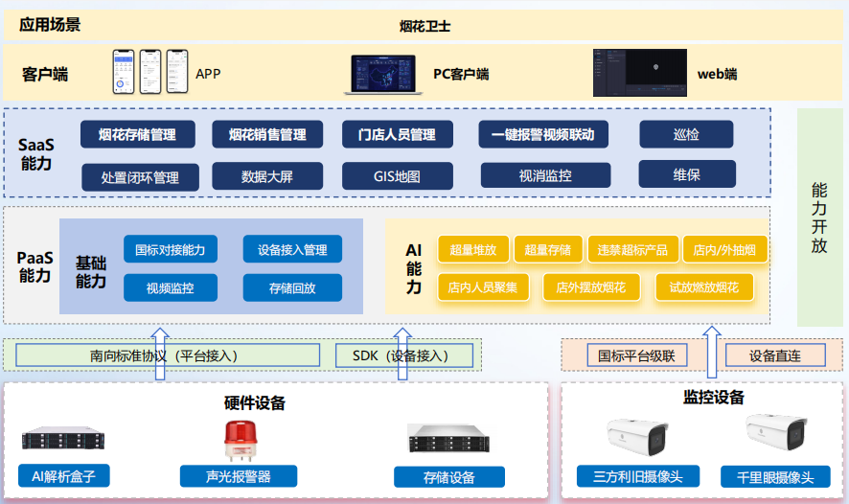
Task: Select the 国标对接能力 box
Action: pos(171,250)
